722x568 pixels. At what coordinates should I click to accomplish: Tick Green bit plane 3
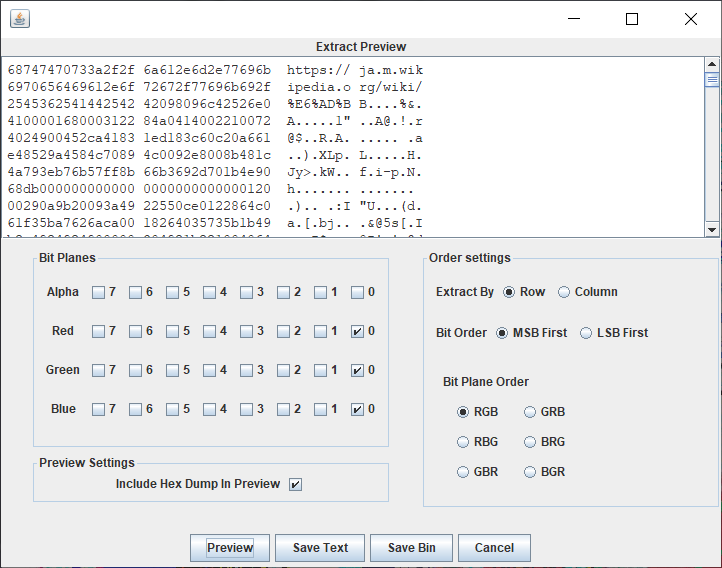(246, 371)
